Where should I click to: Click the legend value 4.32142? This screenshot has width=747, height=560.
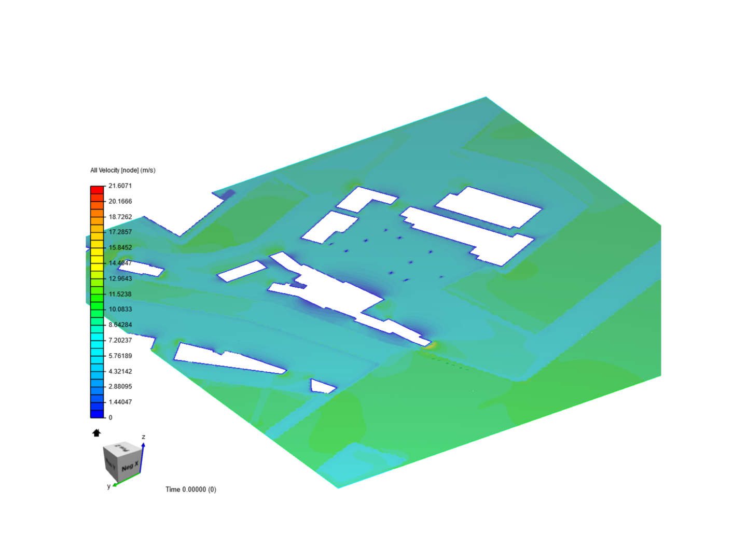[x=120, y=371]
